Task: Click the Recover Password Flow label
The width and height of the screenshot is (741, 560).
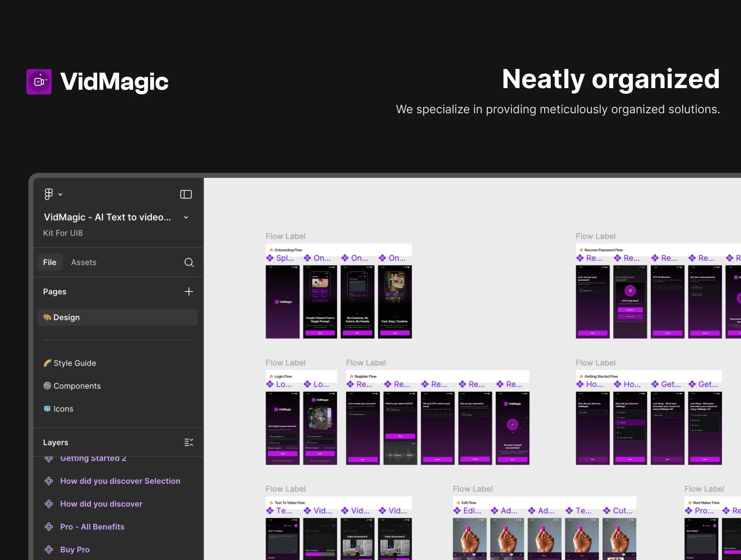Action: pyautogui.click(x=604, y=250)
